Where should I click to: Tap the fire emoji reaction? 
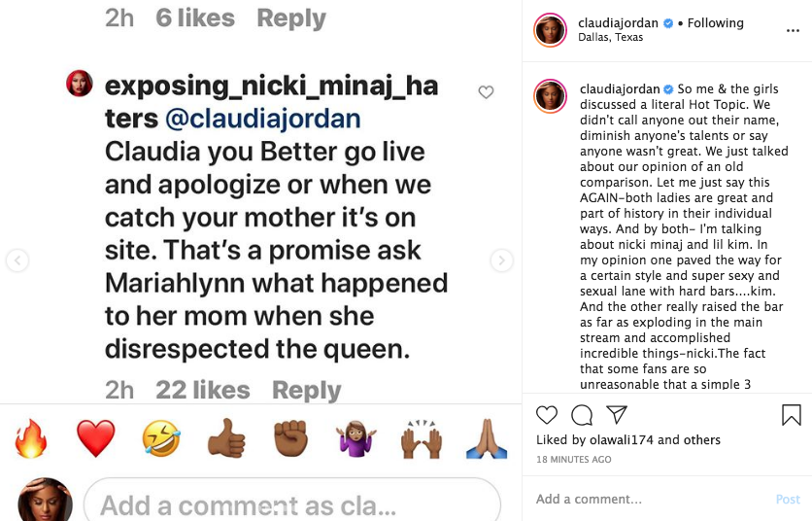coord(31,440)
